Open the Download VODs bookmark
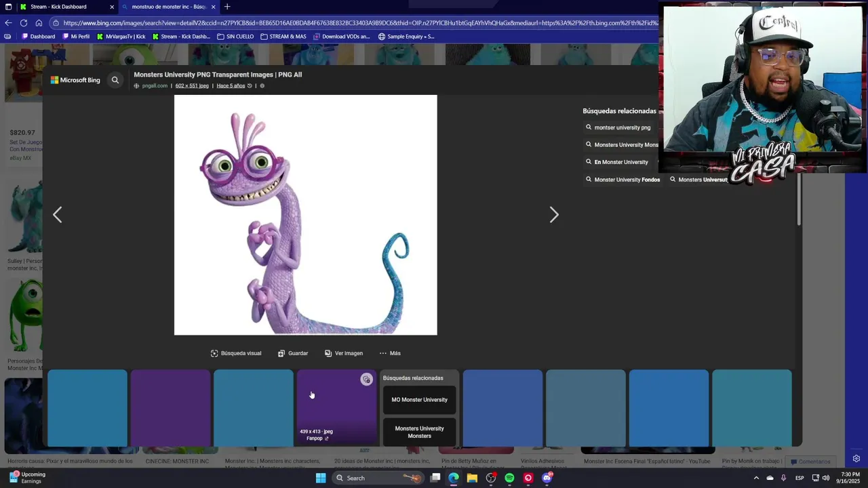This screenshot has width=868, height=488. point(341,37)
